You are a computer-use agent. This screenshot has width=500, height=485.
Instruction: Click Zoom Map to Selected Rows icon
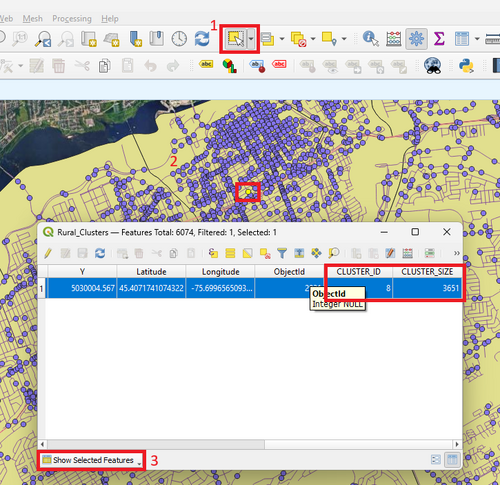point(334,253)
